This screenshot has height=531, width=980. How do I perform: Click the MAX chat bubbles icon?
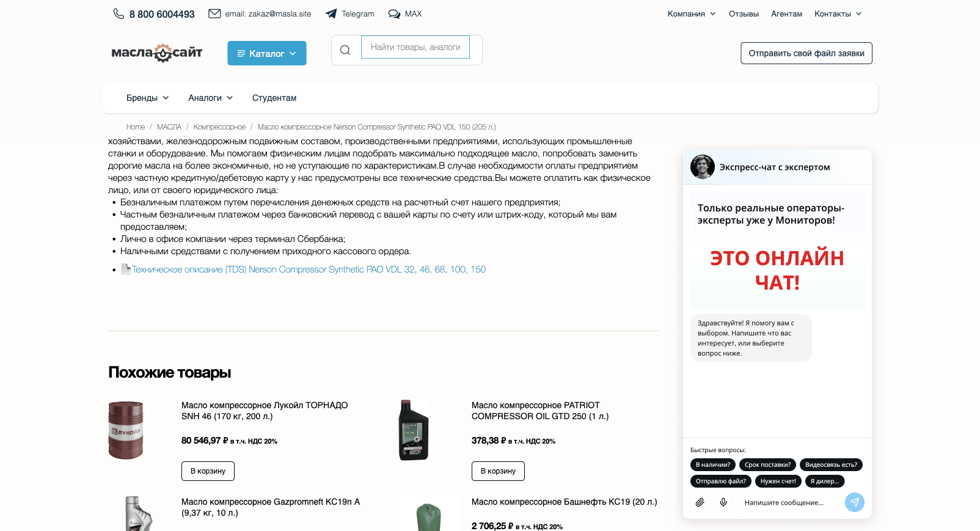pos(394,13)
